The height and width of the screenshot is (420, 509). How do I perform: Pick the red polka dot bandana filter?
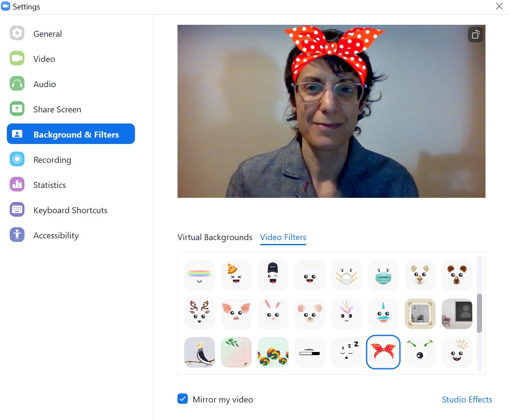pos(383,352)
